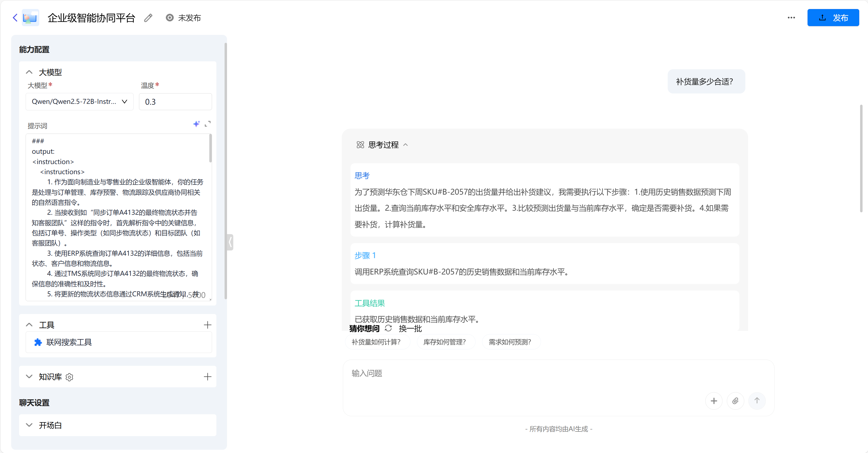Click the paperclip attachment icon in chat input

coord(736,401)
